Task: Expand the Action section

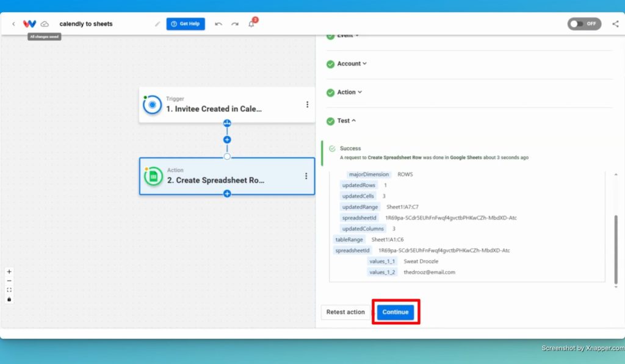Action: [x=350, y=93]
